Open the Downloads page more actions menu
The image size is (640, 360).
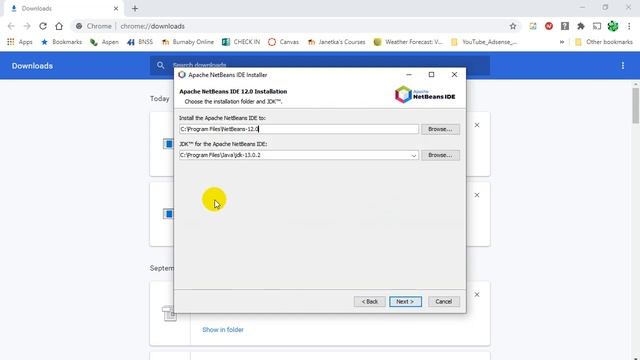[x=623, y=66]
